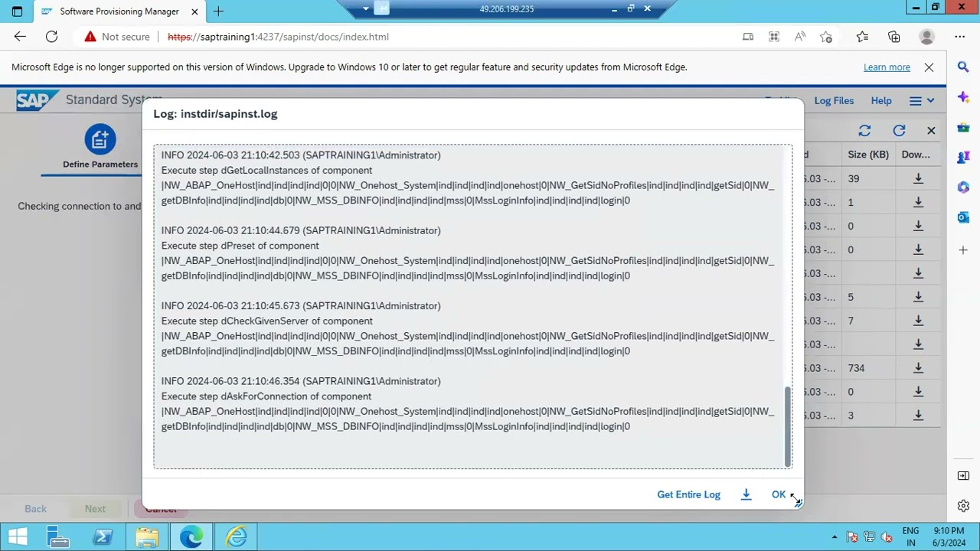Launch PowerShell from the taskbar
This screenshot has height=551, width=980.
point(103,537)
